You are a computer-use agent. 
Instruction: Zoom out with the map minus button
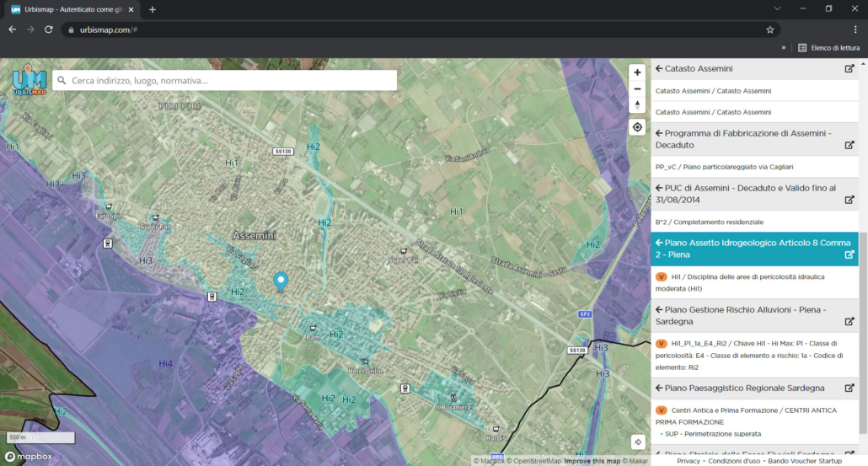click(637, 88)
